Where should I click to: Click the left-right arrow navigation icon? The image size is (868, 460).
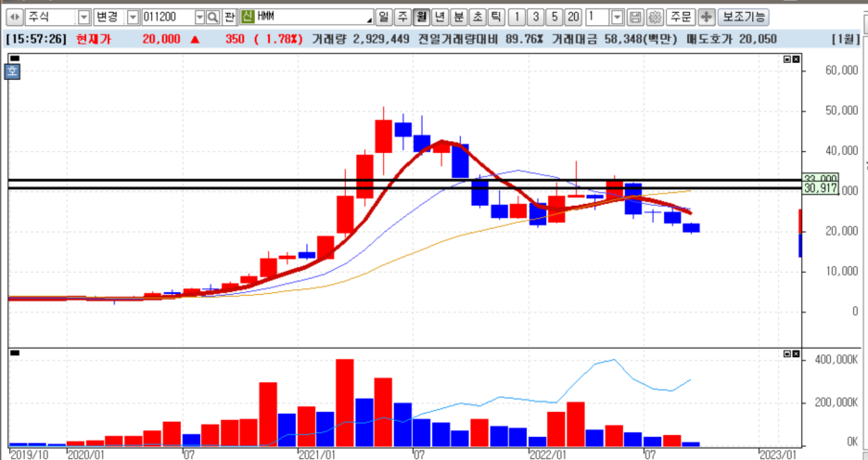[x=15, y=18]
